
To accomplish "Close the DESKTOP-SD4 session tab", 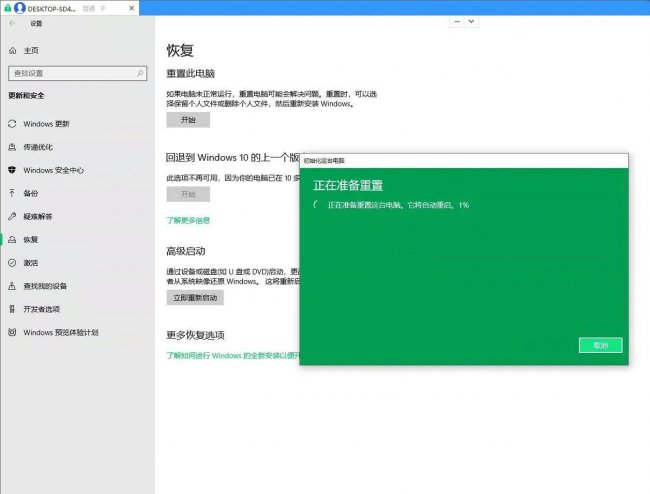I will pos(131,8).
